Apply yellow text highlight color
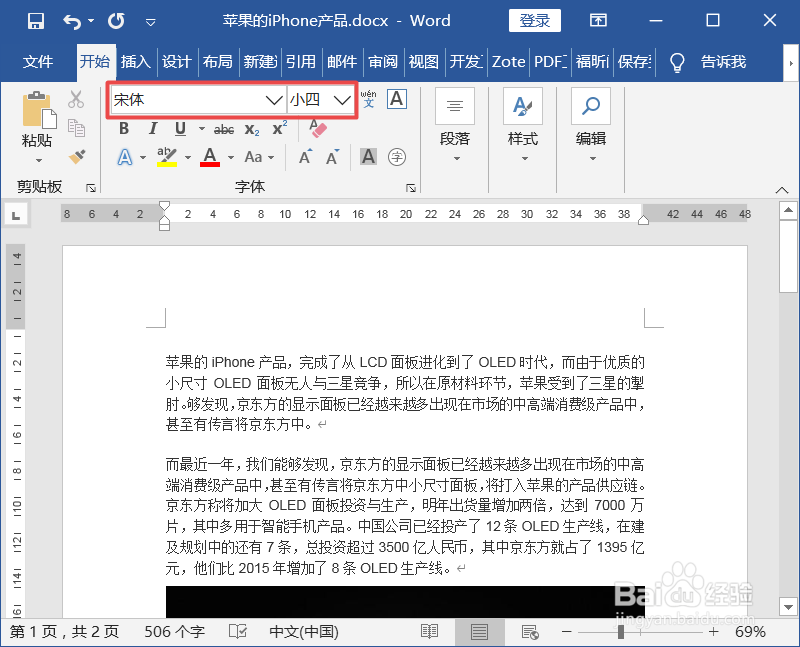 [x=167, y=157]
